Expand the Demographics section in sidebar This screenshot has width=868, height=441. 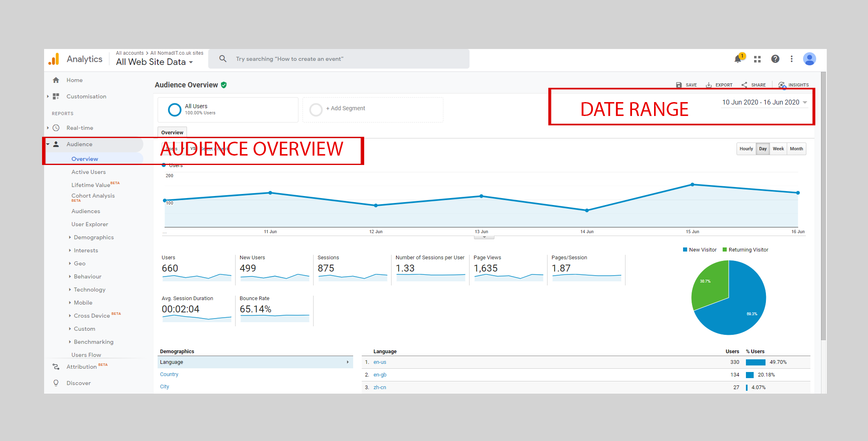[93, 238]
